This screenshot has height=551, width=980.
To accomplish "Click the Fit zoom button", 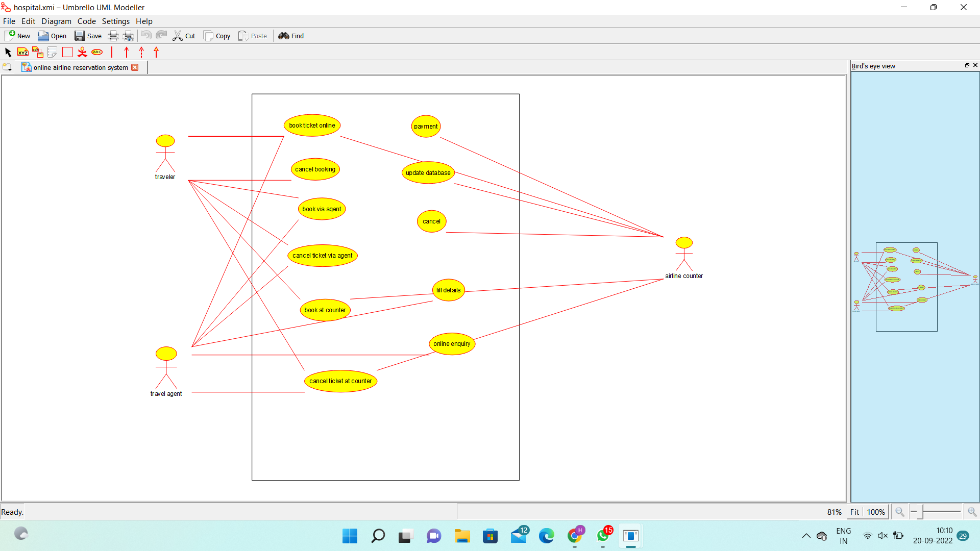I will point(854,512).
